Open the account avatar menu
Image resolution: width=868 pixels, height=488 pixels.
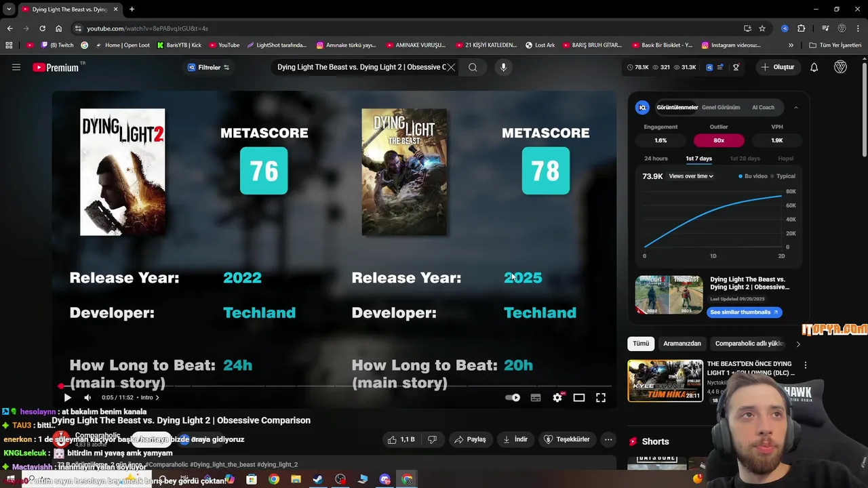tap(840, 67)
